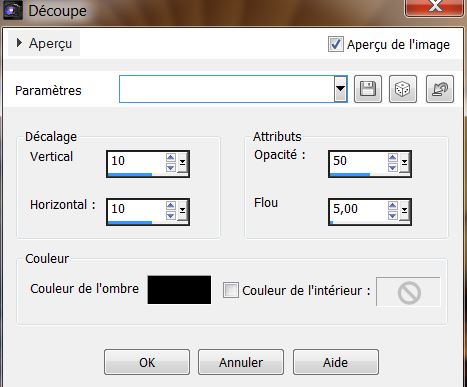Click the randomize parameters dice icon
Viewport: 467px width, 387px height.
click(x=403, y=89)
